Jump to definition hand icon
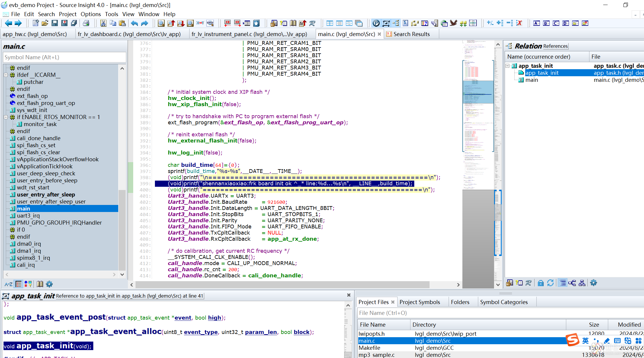 274,23
